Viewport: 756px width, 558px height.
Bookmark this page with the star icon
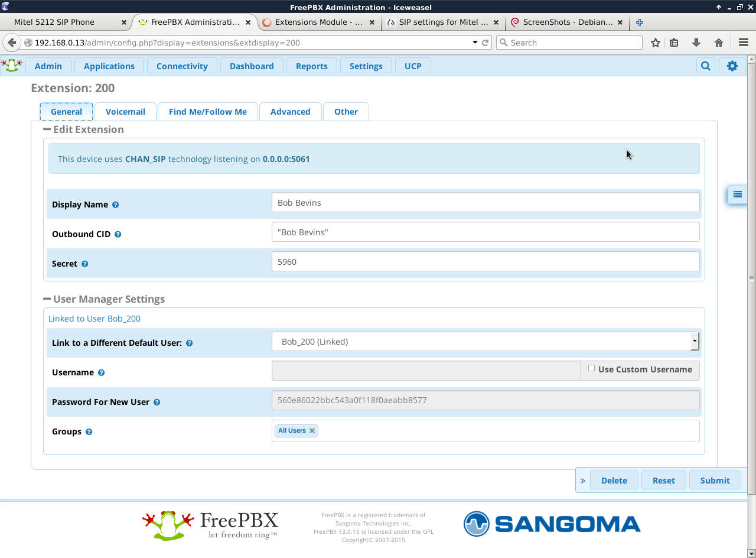click(x=655, y=43)
